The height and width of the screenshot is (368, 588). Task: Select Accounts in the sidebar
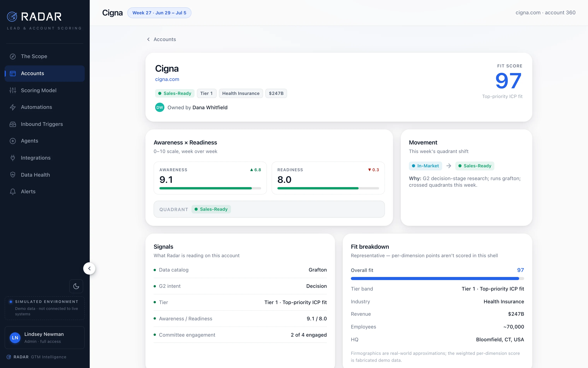click(x=45, y=73)
